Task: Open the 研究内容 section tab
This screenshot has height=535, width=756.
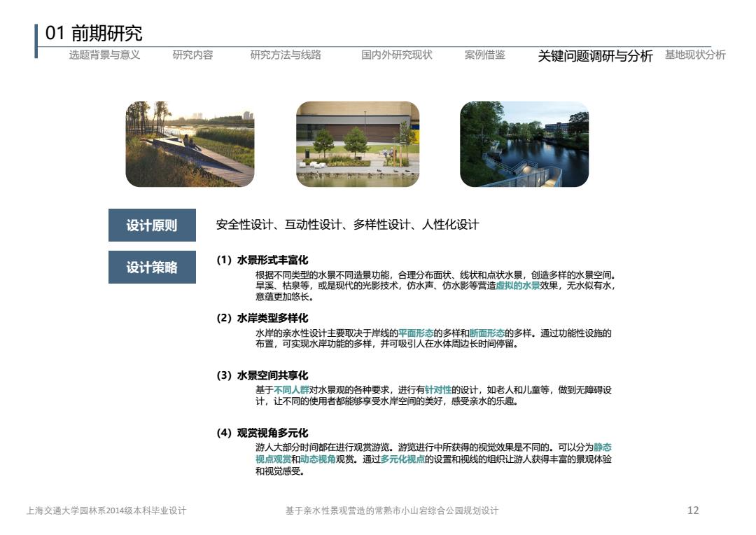Action: 192,55
